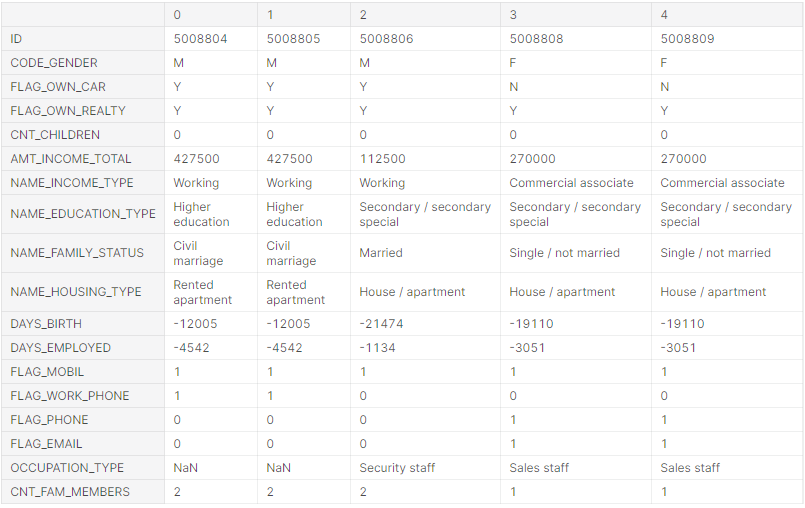Select the first Rented apartment cell
The width and height of the screenshot is (805, 508).
pyautogui.click(x=202, y=292)
